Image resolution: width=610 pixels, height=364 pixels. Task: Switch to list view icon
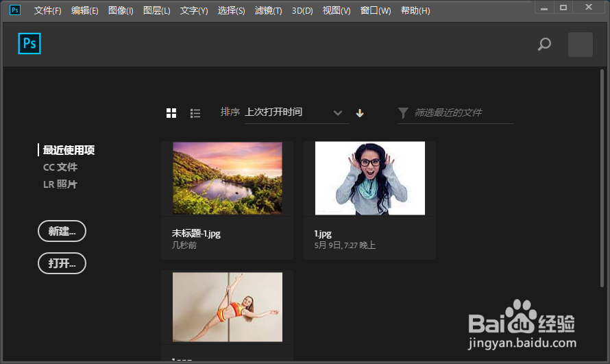point(195,113)
